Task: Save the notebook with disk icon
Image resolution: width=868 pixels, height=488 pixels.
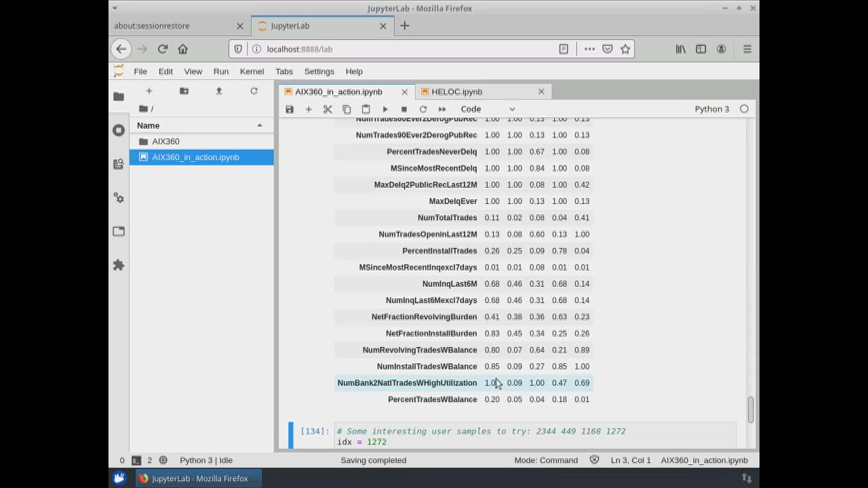Action: click(x=290, y=109)
